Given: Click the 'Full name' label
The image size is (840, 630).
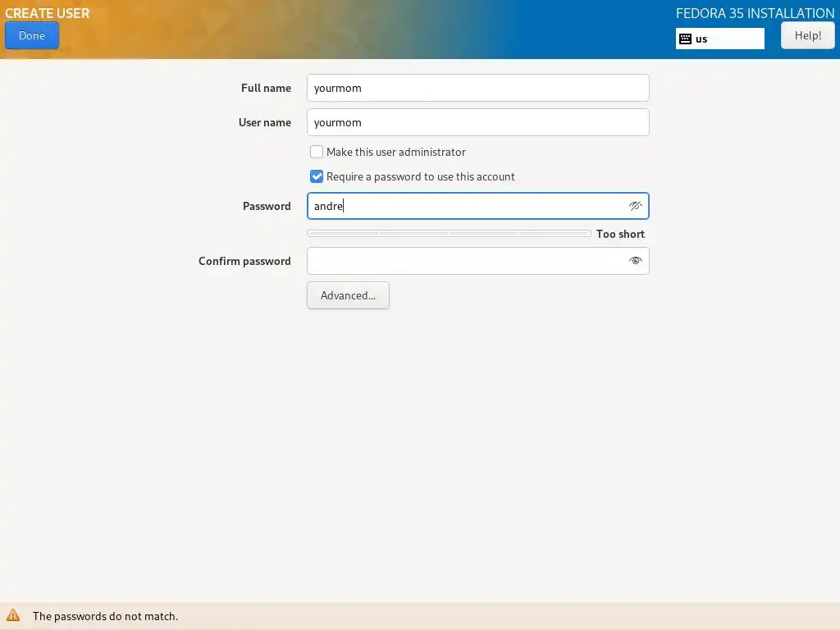Looking at the screenshot, I should click(267, 88).
